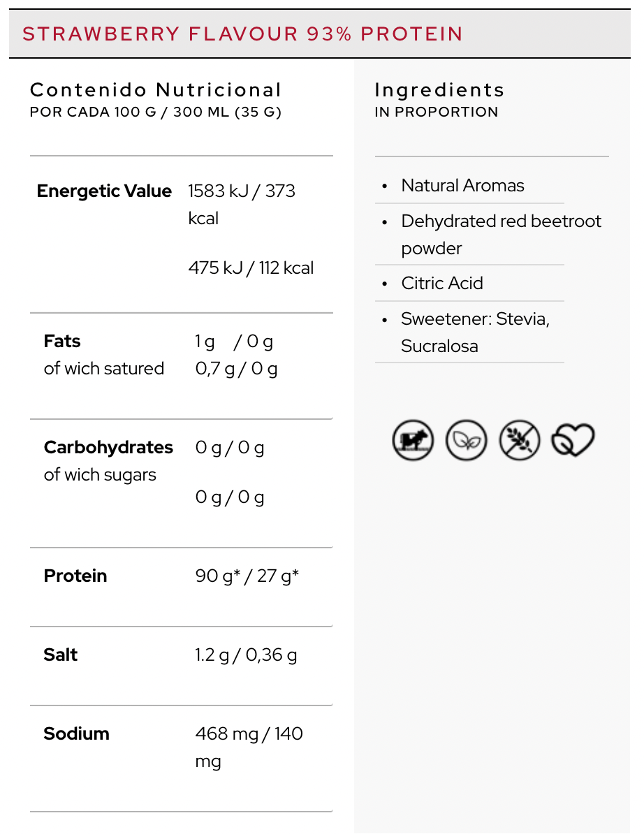Click the gluten-free crossed wheat icon
The height and width of the screenshot is (834, 644).
tap(520, 441)
